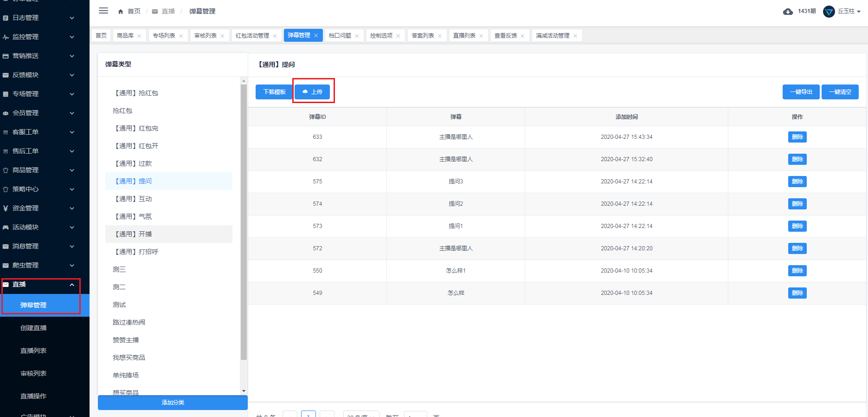
Task: Click the category list scrollbar thumb
Action: click(x=244, y=222)
